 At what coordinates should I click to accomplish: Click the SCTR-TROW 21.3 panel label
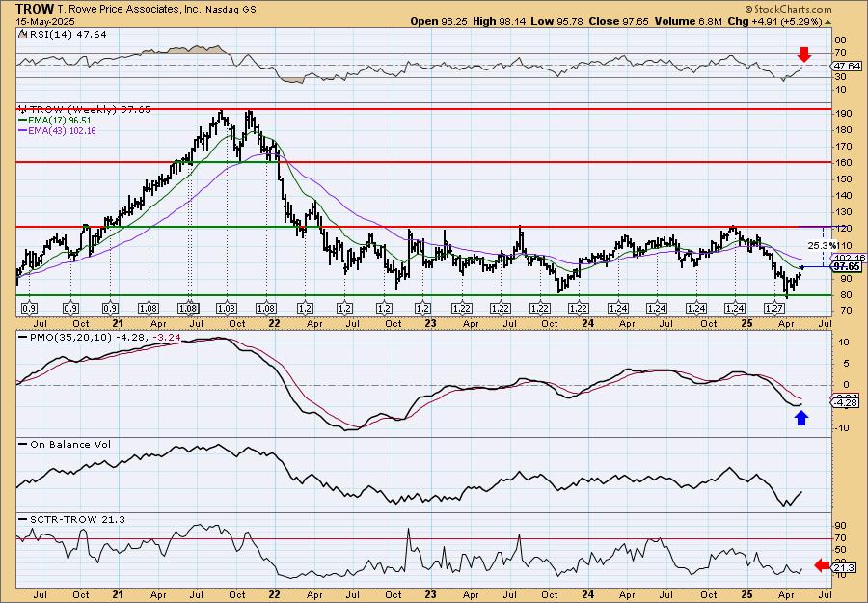(x=76, y=519)
